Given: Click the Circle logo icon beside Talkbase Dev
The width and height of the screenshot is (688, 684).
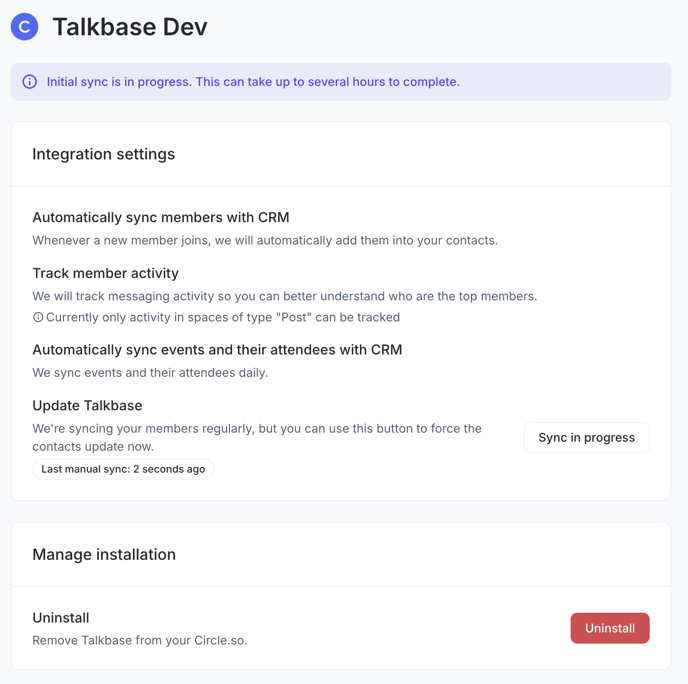Looking at the screenshot, I should click(x=25, y=27).
